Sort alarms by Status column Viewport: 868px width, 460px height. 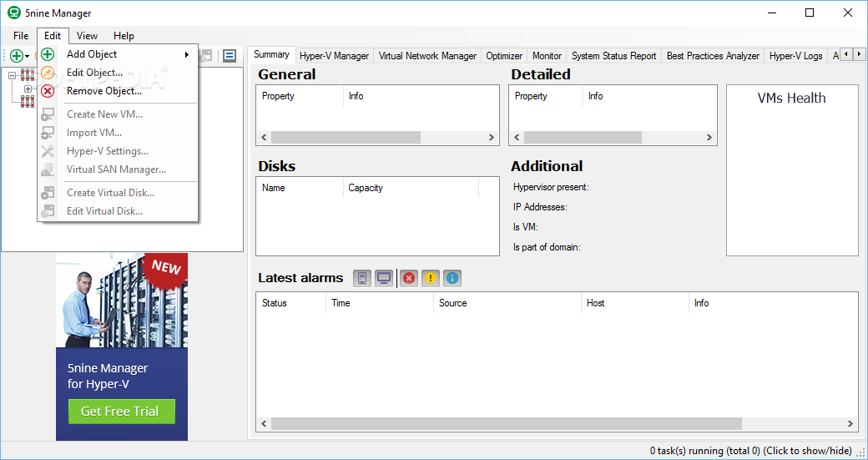(x=291, y=303)
